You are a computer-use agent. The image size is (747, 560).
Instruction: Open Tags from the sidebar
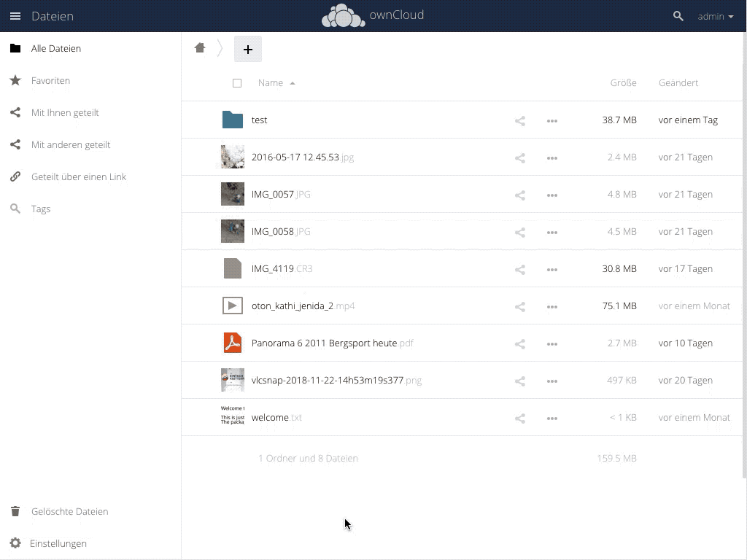click(40, 209)
